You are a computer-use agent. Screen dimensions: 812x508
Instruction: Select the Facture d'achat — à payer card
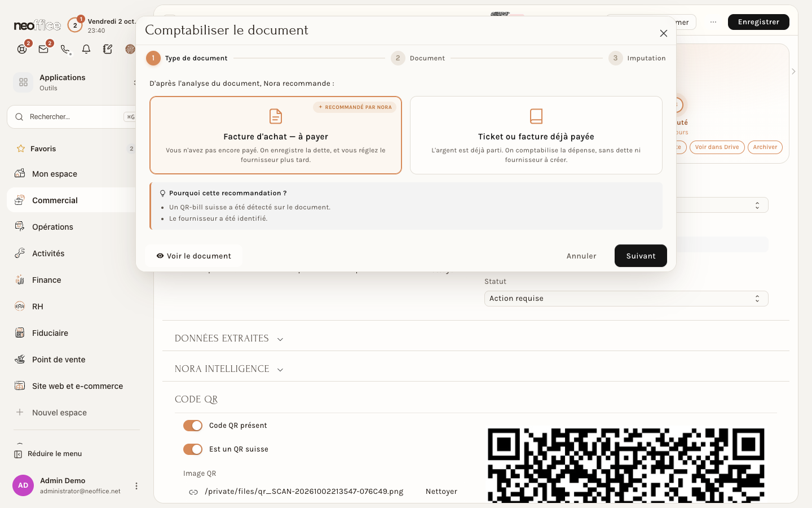pos(276,135)
